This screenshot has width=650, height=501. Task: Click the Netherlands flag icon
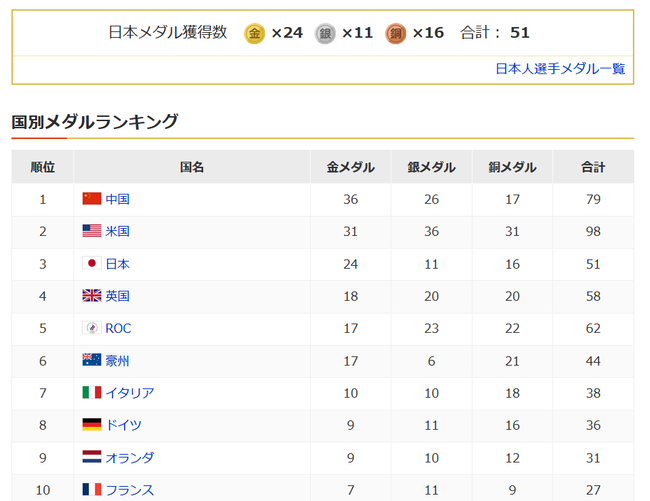click(92, 457)
